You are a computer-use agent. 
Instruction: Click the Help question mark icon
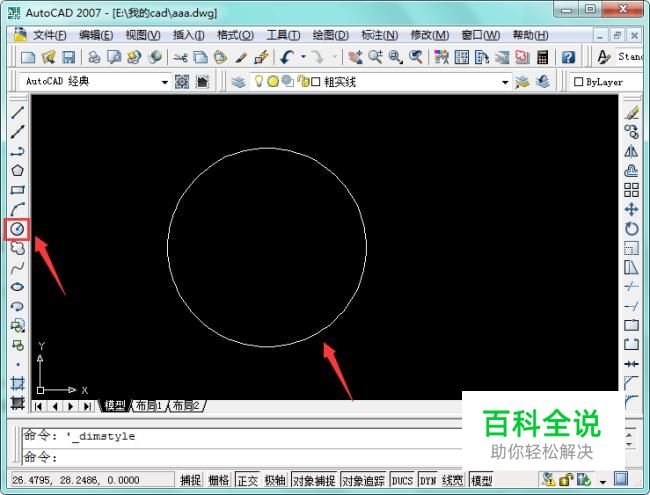point(568,57)
